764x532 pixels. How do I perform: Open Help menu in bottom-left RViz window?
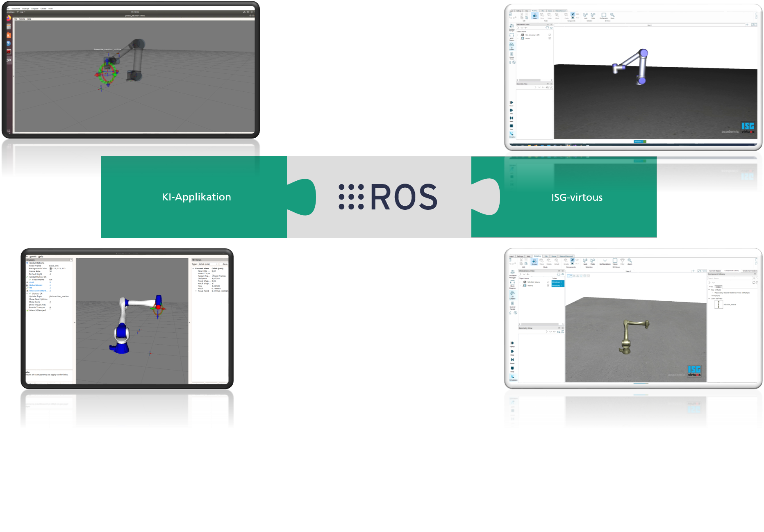pos(41,257)
